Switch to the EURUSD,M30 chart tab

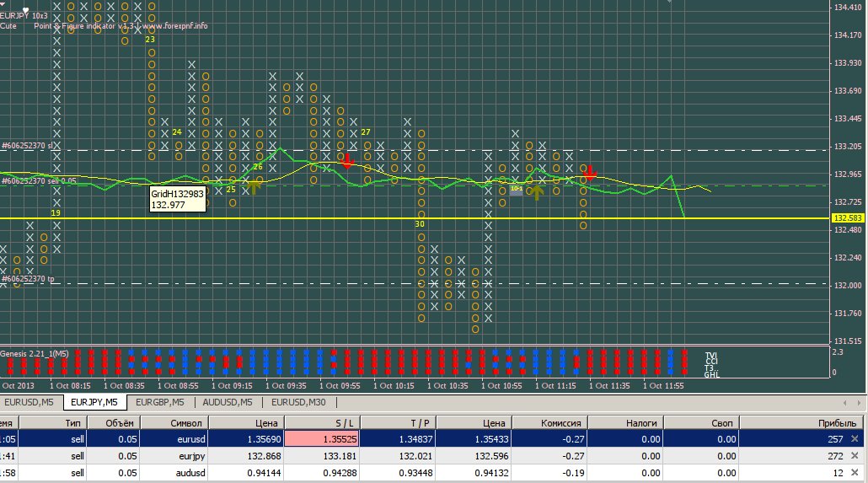[x=298, y=402]
